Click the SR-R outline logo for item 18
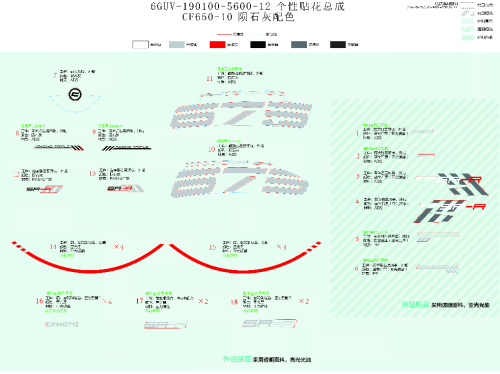Screen dimensions: 500x374 (269, 323)
